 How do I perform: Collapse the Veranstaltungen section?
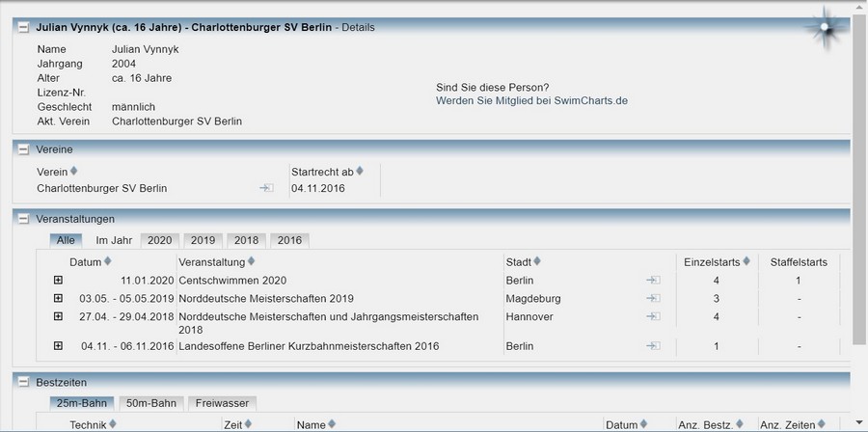[x=24, y=219]
